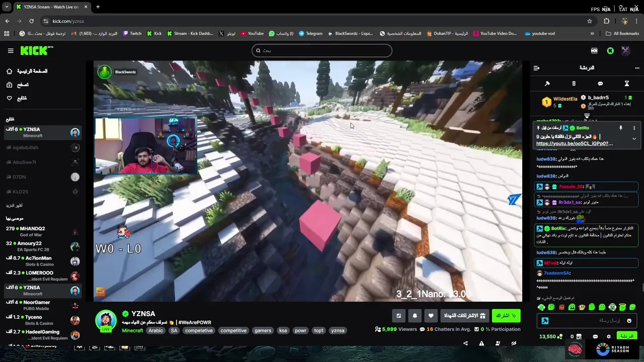
Task: Focus the Kick search box
Action: pos(322,50)
